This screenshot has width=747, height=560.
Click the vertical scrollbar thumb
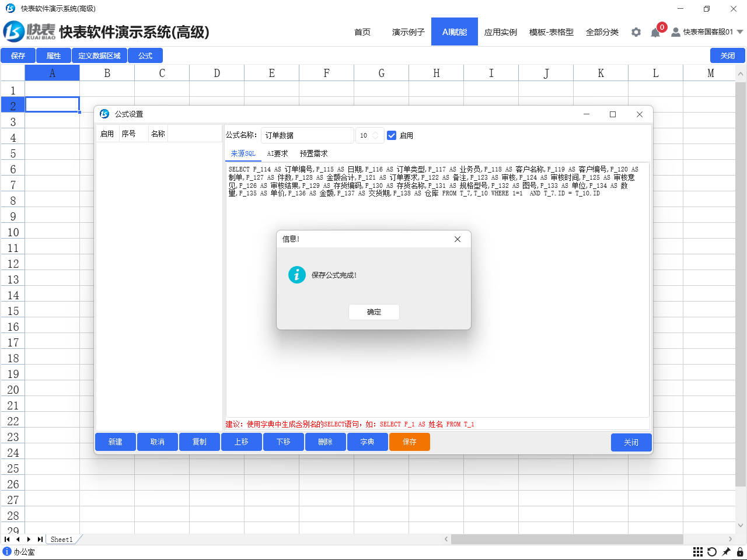pyautogui.click(x=741, y=284)
